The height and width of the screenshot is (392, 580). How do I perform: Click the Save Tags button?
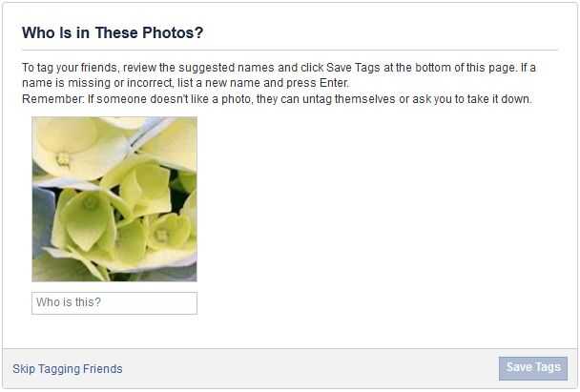(532, 368)
